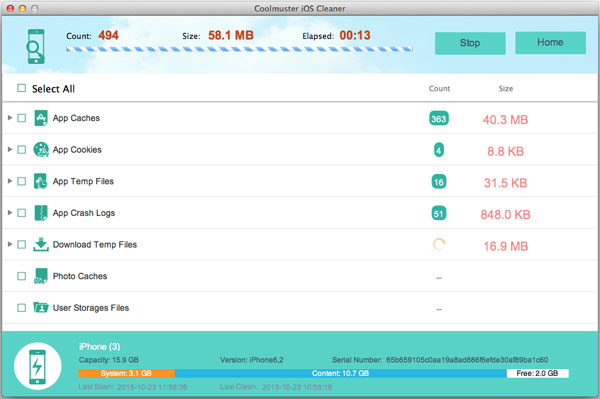Click the User Storages Files label
This screenshot has width=600, height=399.
(91, 308)
